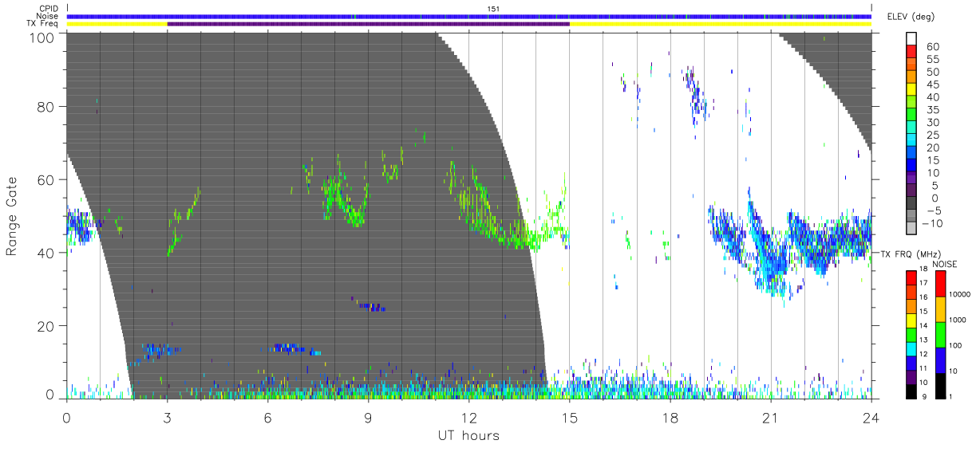The image size is (980, 452).
Task: Click the yellow segment of TX FRQ color bar
Action: coord(911,320)
